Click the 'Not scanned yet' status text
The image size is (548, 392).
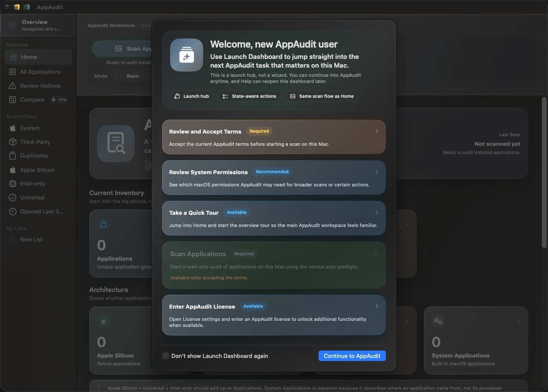[x=497, y=144]
